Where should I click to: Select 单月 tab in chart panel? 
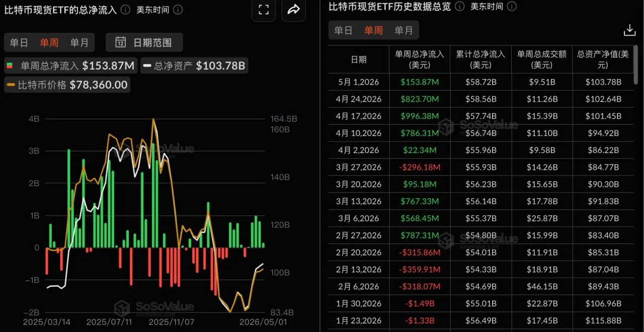[x=79, y=43]
